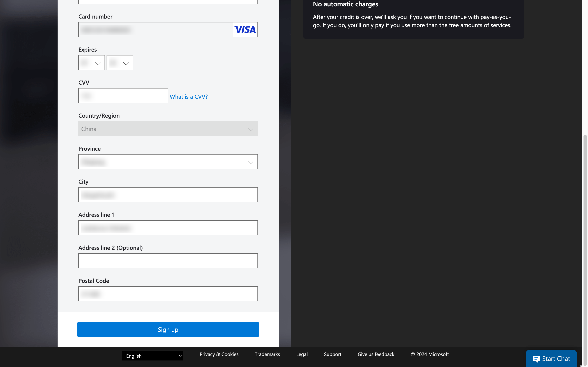Open the What is a CVV link
This screenshot has width=588, height=367.
189,97
